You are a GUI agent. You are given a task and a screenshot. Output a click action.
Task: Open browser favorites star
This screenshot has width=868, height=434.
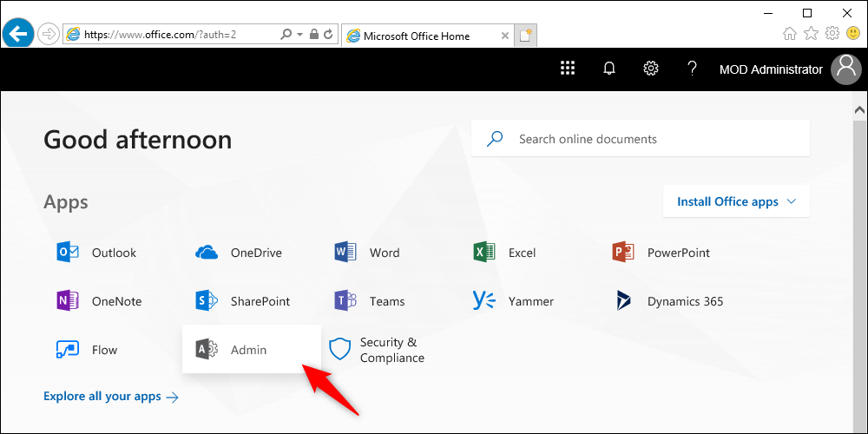(811, 35)
